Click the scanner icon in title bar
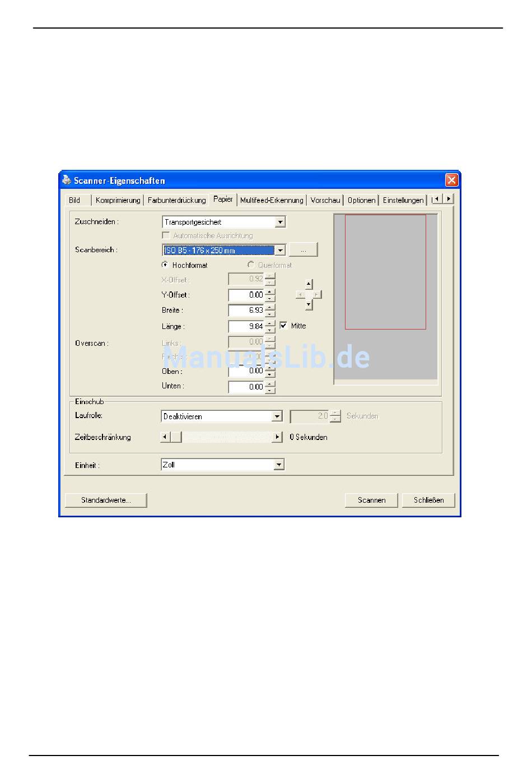Viewport: 532px width, 774px height. pos(67,180)
